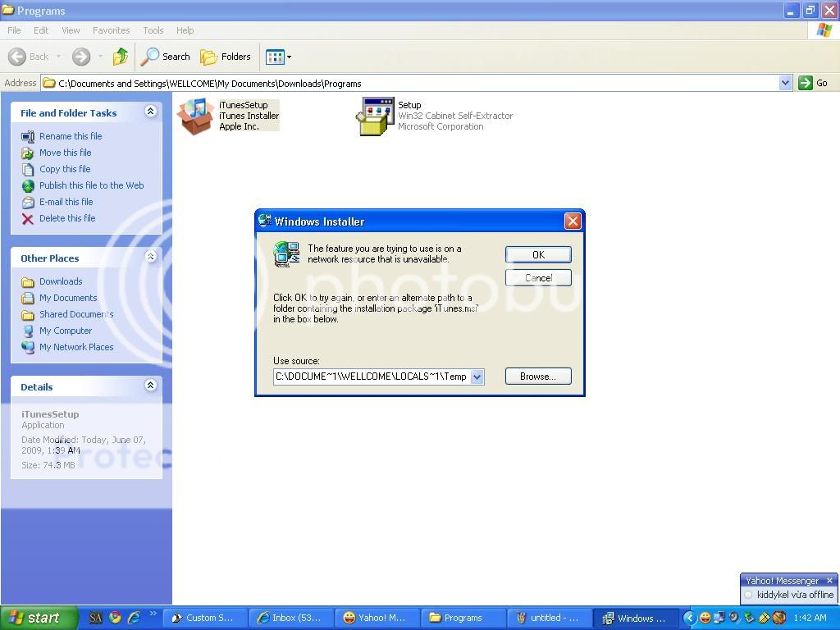Open the File menu
Viewport: 840px width, 630px height.
(14, 30)
